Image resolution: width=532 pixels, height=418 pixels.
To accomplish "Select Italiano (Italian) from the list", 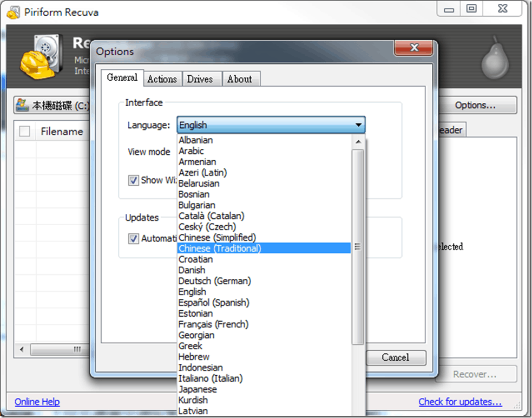I will pos(264,378).
